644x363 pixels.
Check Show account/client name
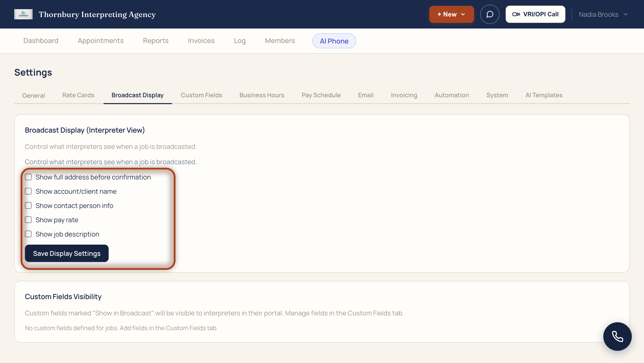pos(28,191)
